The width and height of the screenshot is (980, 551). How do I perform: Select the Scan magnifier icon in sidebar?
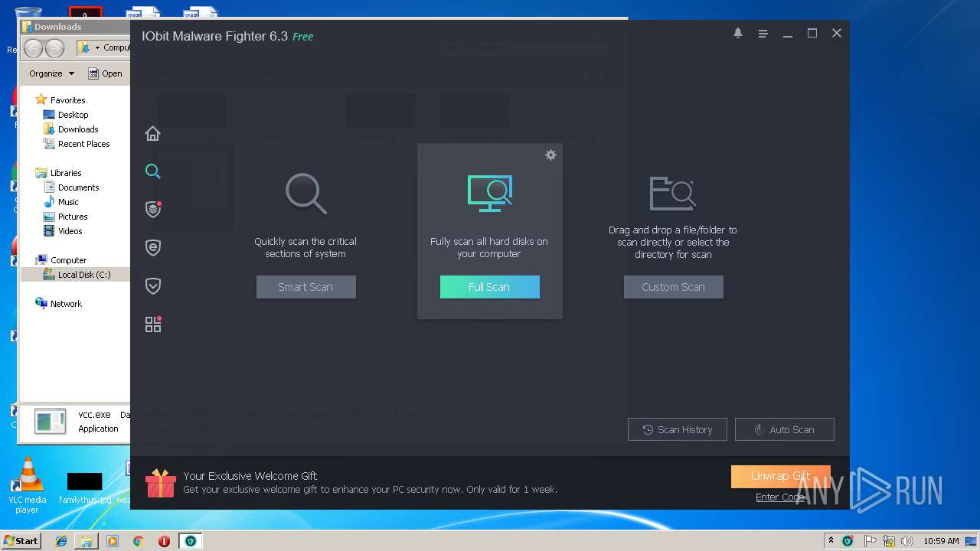click(152, 171)
